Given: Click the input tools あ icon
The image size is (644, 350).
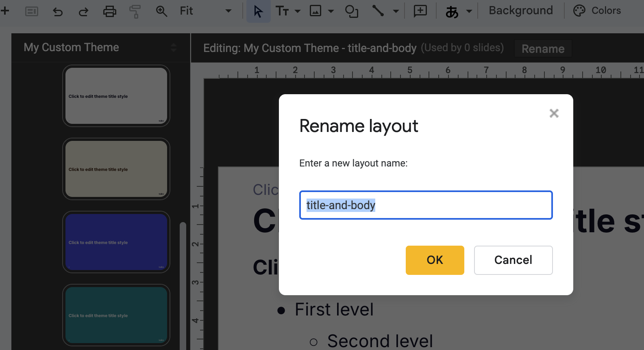Looking at the screenshot, I should [x=452, y=11].
